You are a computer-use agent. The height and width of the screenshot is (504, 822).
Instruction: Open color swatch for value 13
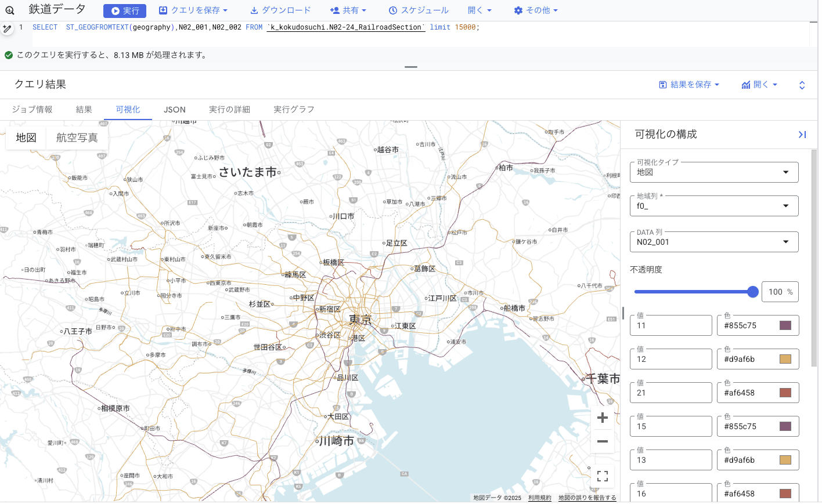[x=785, y=460]
